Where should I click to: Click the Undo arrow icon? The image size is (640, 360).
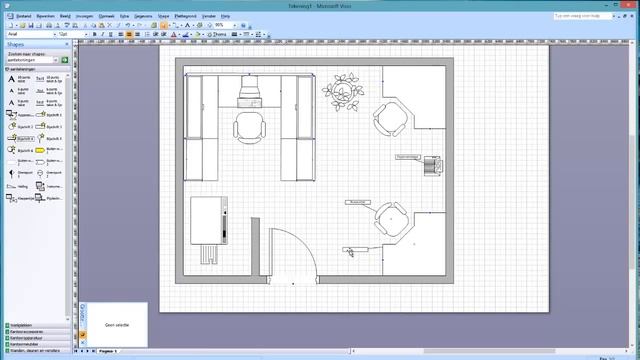coord(127,25)
